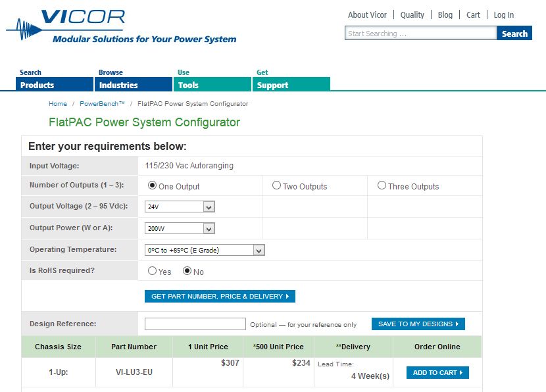546x392 pixels.
Task: Click FlatPAC Power System Configurator heading
Action: 145,122
